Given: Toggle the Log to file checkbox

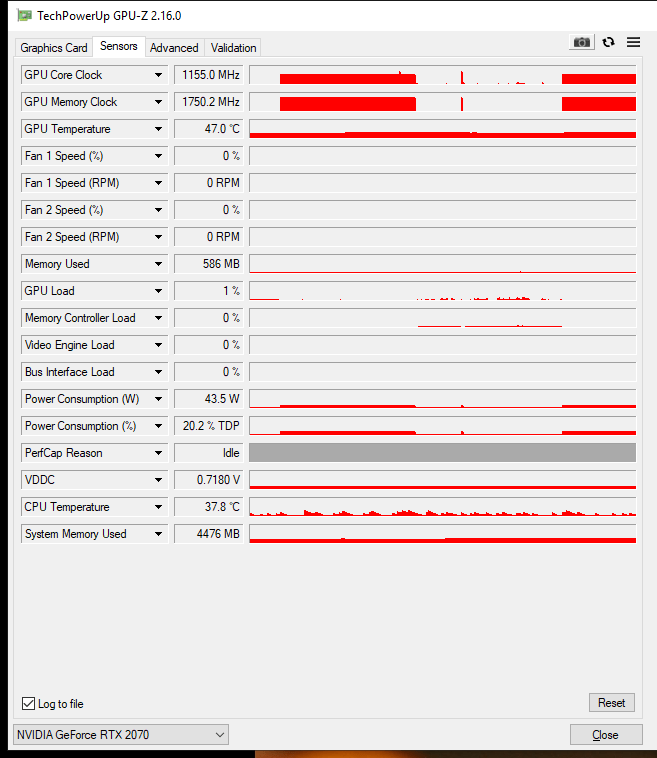Looking at the screenshot, I should click(x=29, y=703).
